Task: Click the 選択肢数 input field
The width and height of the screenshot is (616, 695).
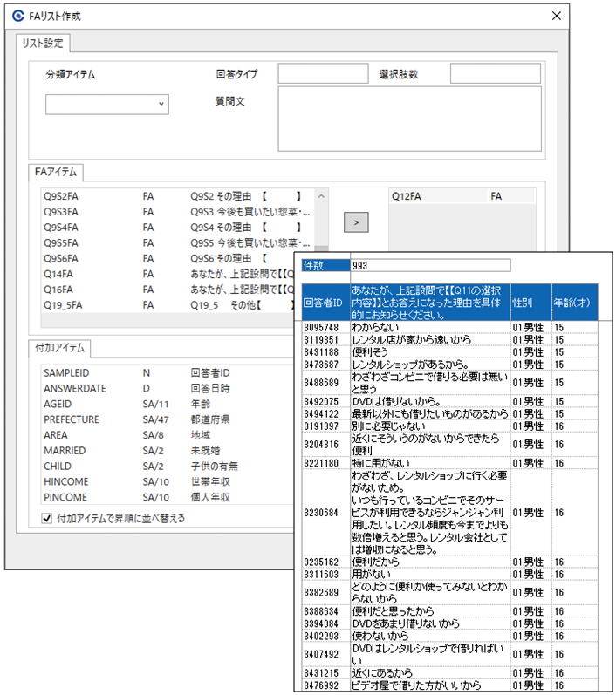Action: 496,73
